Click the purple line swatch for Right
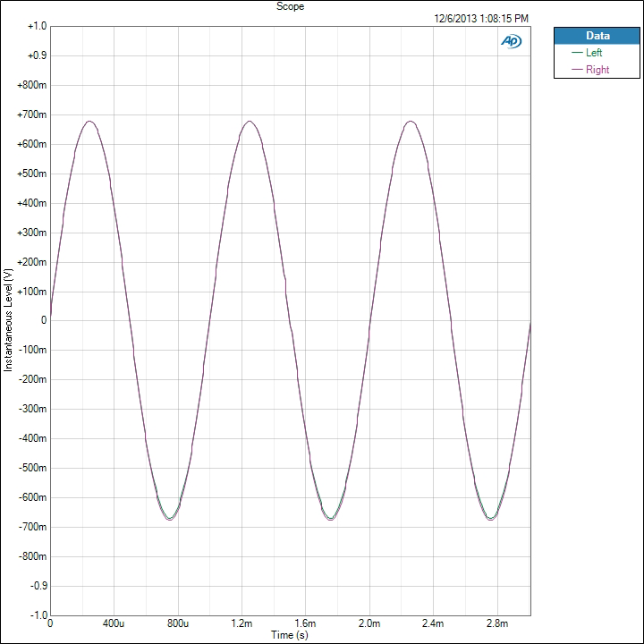644x644 pixels. coord(577,70)
